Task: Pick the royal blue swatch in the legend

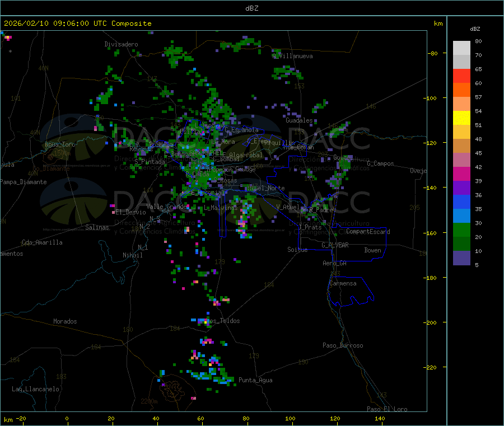Action: tap(461, 202)
